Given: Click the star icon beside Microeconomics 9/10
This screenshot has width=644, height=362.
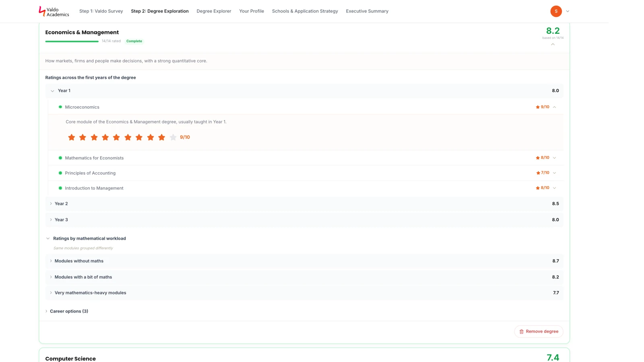Looking at the screenshot, I should coord(538,107).
